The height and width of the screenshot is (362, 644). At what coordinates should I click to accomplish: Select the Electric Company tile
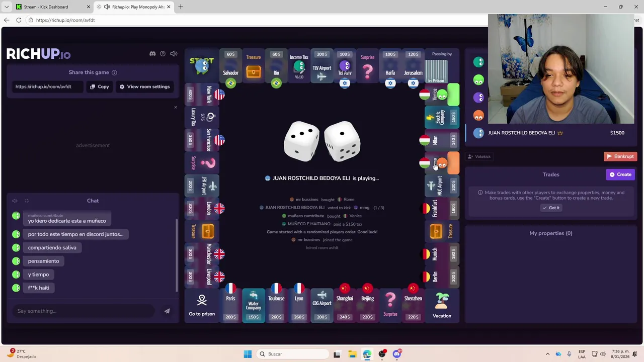pyautogui.click(x=442, y=118)
